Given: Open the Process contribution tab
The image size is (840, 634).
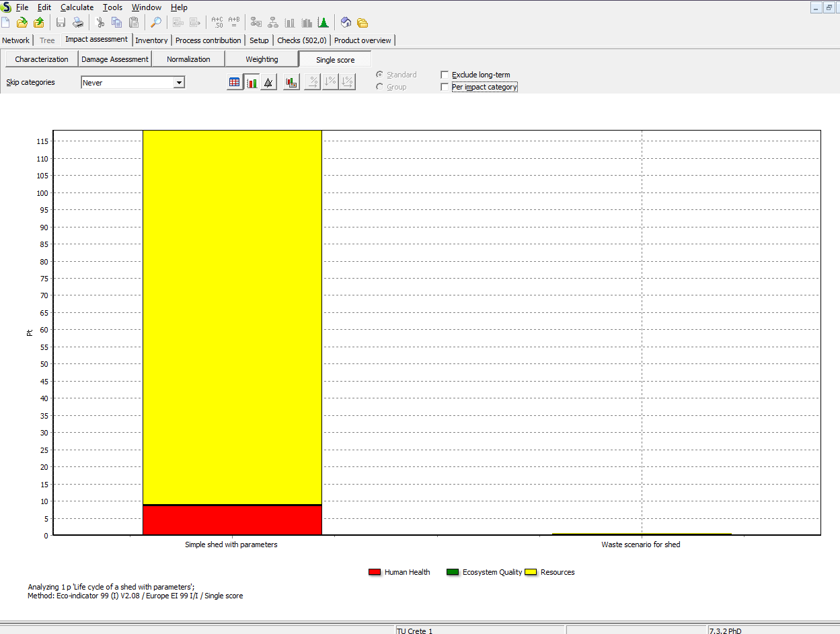Looking at the screenshot, I should [x=208, y=40].
